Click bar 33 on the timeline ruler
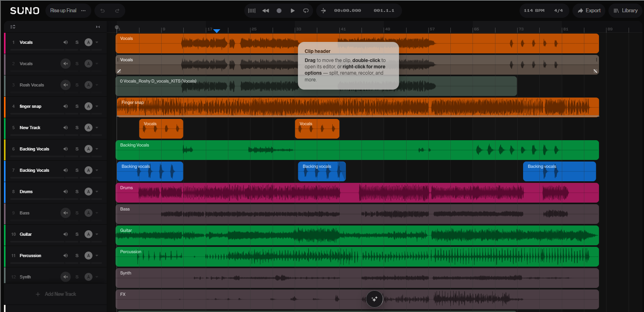The height and width of the screenshot is (312, 644). tap(299, 29)
